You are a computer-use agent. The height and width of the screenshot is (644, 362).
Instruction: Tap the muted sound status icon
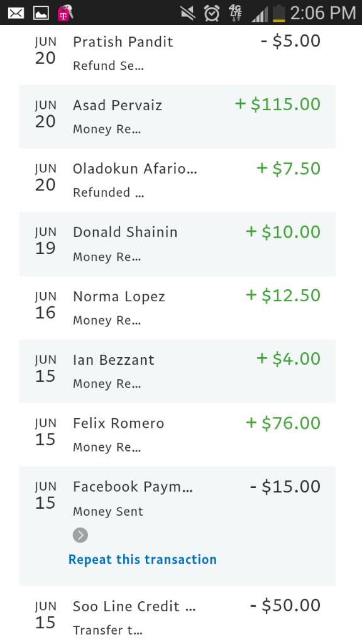188,14
